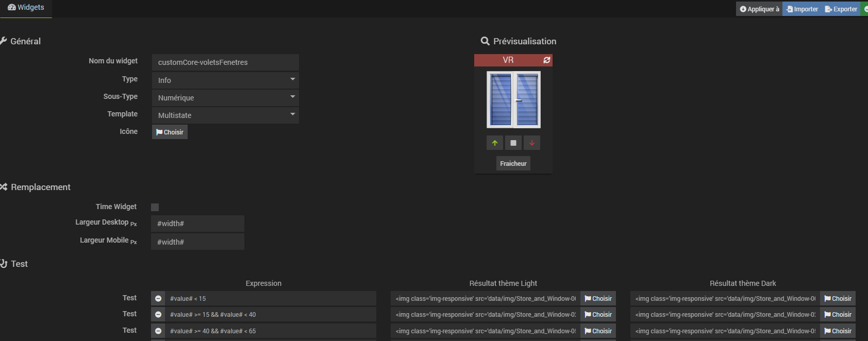The image size is (868, 341).
Task: Click the stop square in preview
Action: tap(513, 143)
